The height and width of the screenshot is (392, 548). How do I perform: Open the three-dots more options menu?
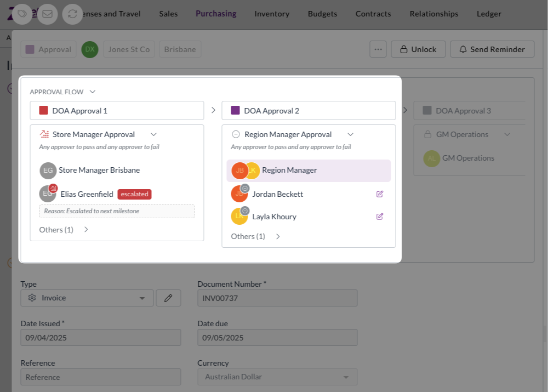point(378,49)
